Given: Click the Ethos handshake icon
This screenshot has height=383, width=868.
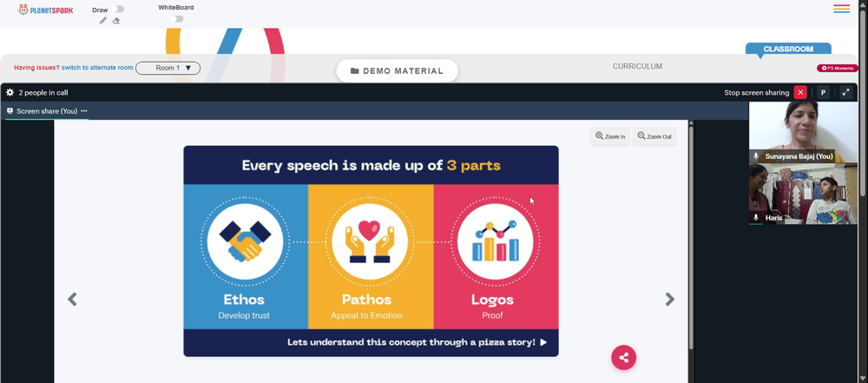Looking at the screenshot, I should click(x=246, y=241).
